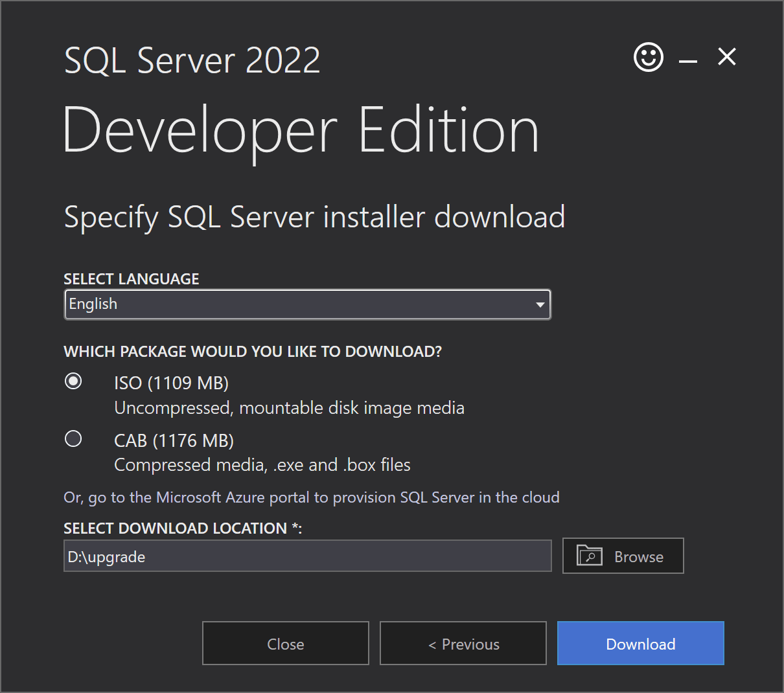Click the "Uncompressed, mountable disk image media" text
This screenshot has height=693, width=784.
(x=290, y=408)
